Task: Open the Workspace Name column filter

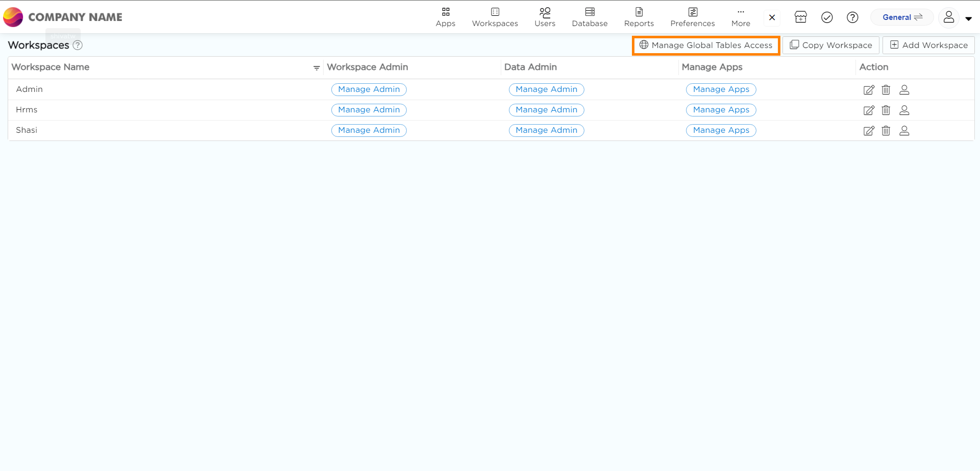Action: click(316, 68)
